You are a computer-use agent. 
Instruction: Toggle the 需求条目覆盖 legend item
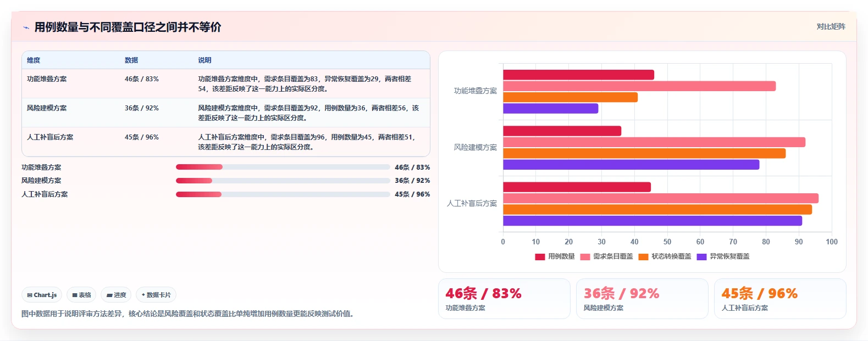click(x=606, y=256)
